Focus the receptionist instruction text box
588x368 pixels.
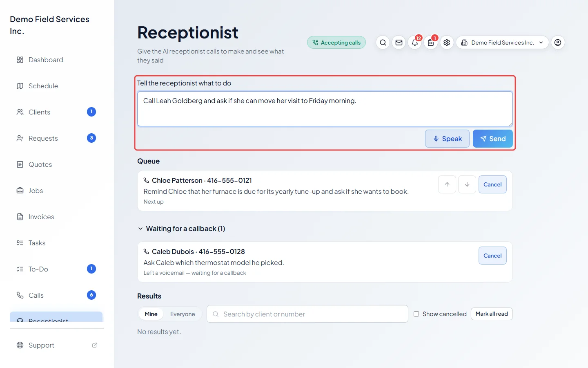(325, 109)
